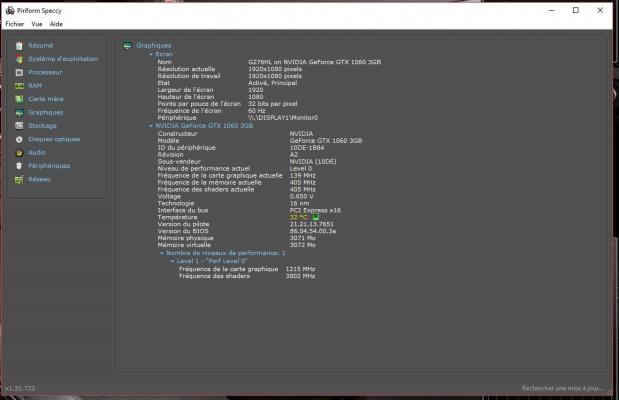Click the Disques optiques disc icon
Screen dimensions: 619x400
click(19, 139)
